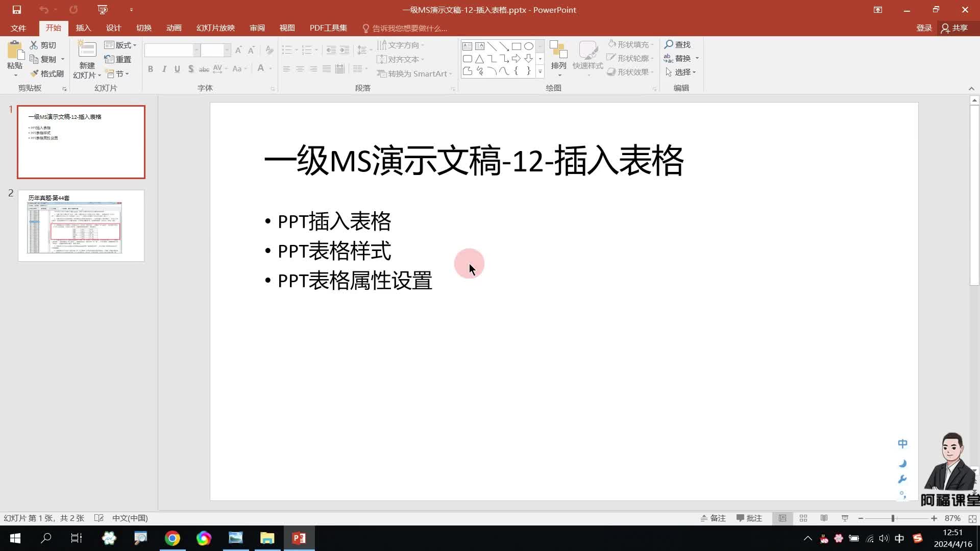Click zoom in plus button
Viewport: 980px width, 551px height.
(x=934, y=518)
